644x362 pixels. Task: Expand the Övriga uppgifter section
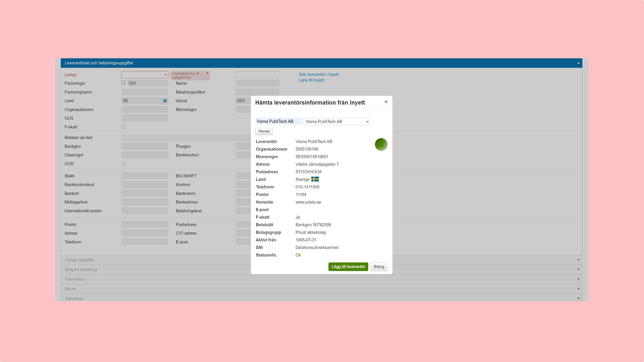[321, 260]
